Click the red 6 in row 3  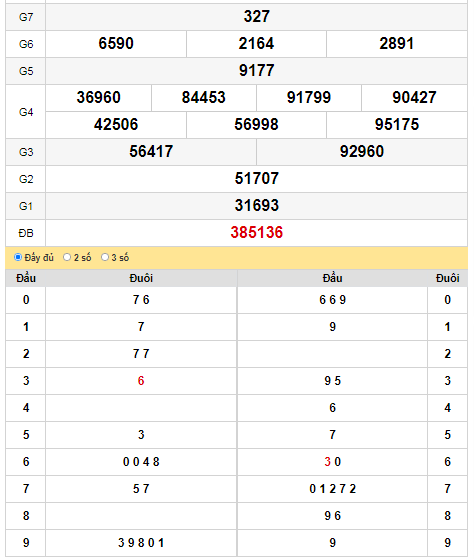coord(141,381)
